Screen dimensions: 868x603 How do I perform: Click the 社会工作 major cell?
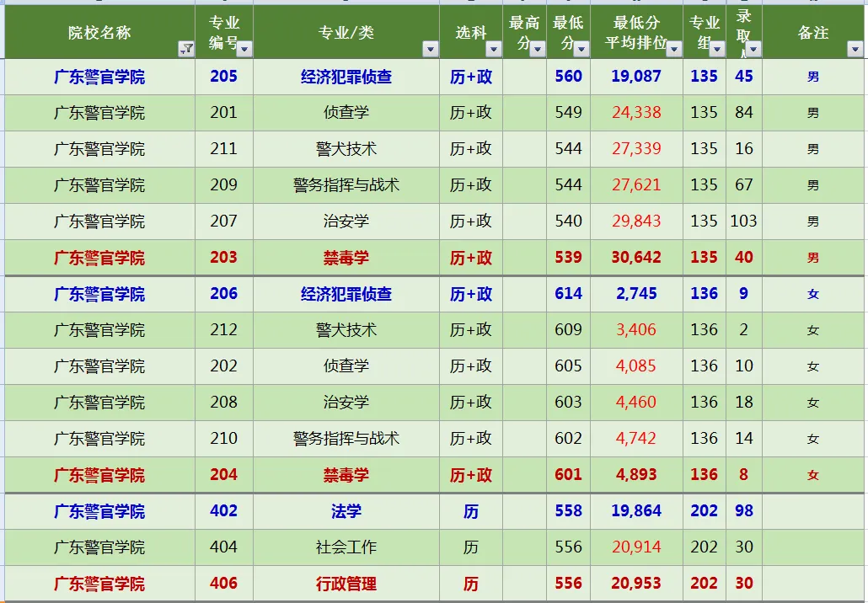346,547
